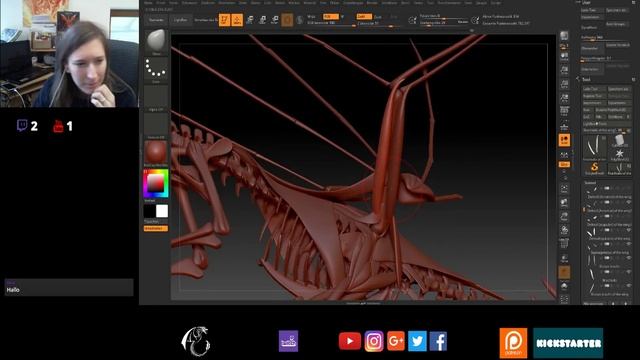Toggle the orange Zadd button
The width and height of the screenshot is (640, 360).
point(364,17)
